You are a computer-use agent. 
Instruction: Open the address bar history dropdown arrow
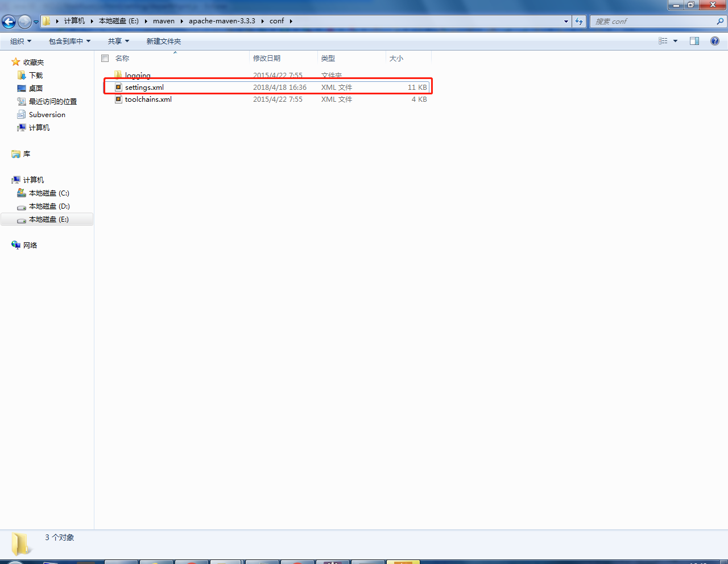pyautogui.click(x=566, y=21)
